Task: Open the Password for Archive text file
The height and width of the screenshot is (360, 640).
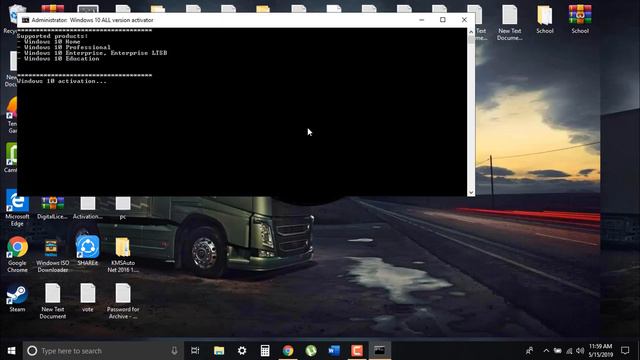Action: click(122, 301)
